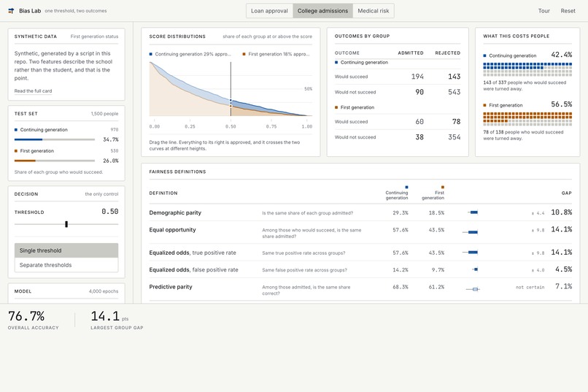Click the Continuing generation 29% legend entry

coord(190,54)
